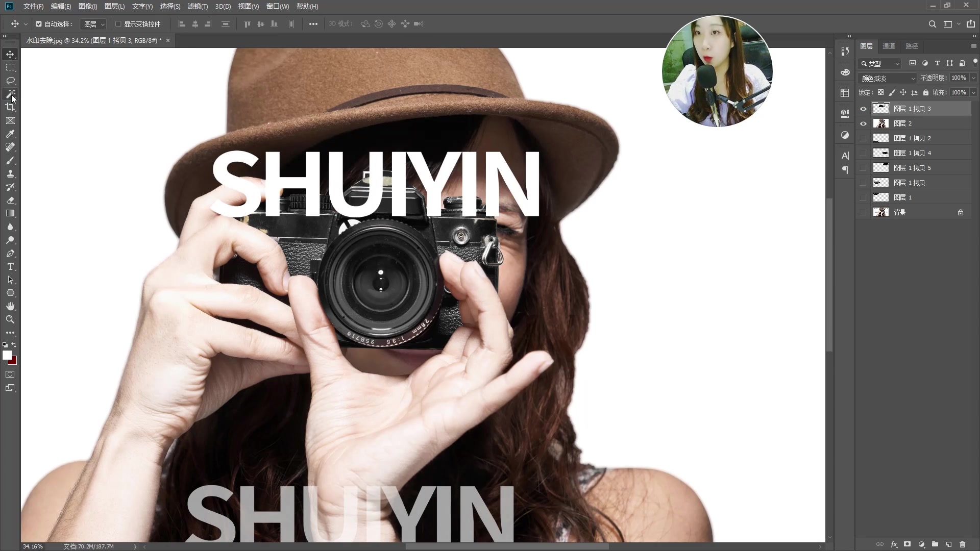Image resolution: width=980 pixels, height=551 pixels.
Task: Switch to the 通道 tab
Action: (x=889, y=46)
